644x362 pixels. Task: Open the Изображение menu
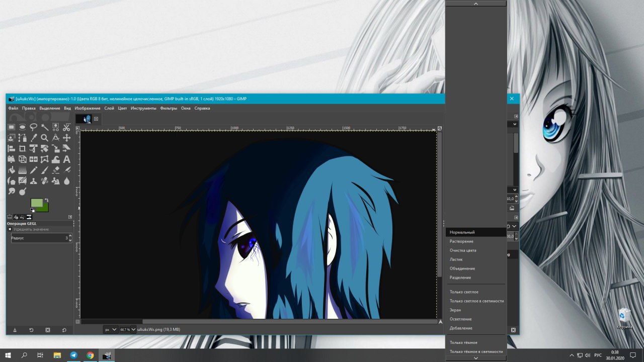coord(88,108)
